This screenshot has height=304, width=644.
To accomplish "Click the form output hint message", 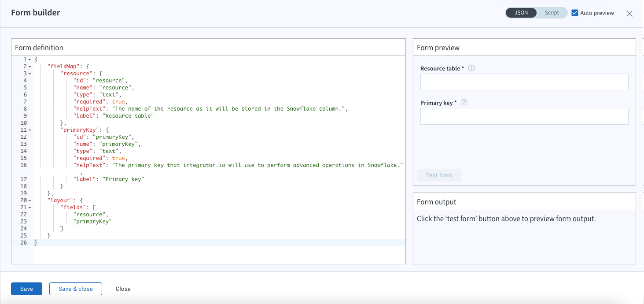I will pos(506,219).
